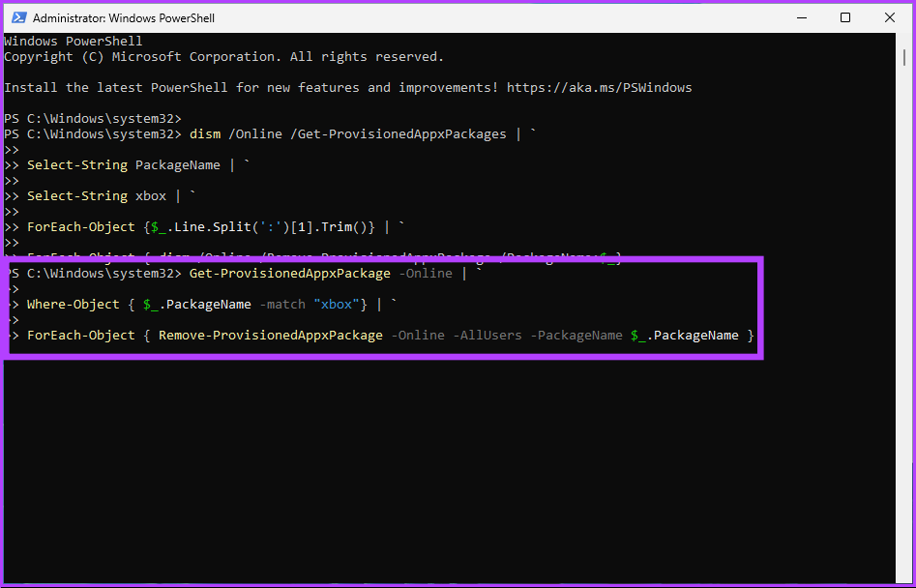The height and width of the screenshot is (588, 916).
Task: Maximize the PowerShell window
Action: (845, 18)
